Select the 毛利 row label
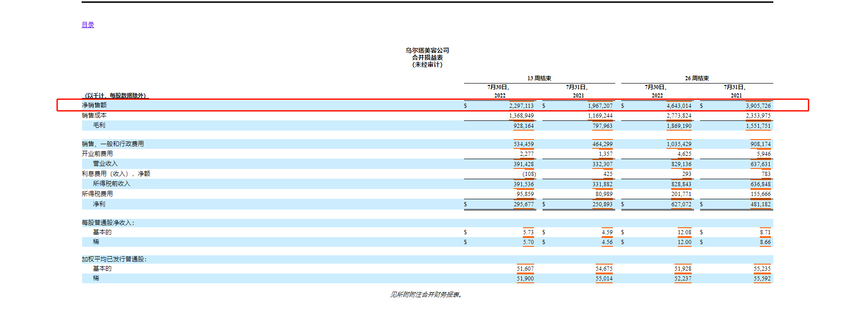This screenshot has width=868, height=329. [99, 126]
